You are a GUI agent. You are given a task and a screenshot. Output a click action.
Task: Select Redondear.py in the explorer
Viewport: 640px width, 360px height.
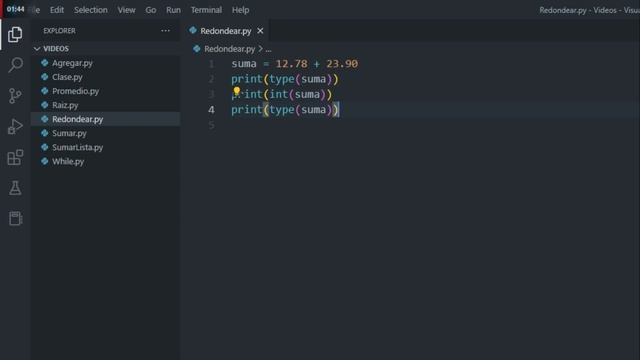106,119
